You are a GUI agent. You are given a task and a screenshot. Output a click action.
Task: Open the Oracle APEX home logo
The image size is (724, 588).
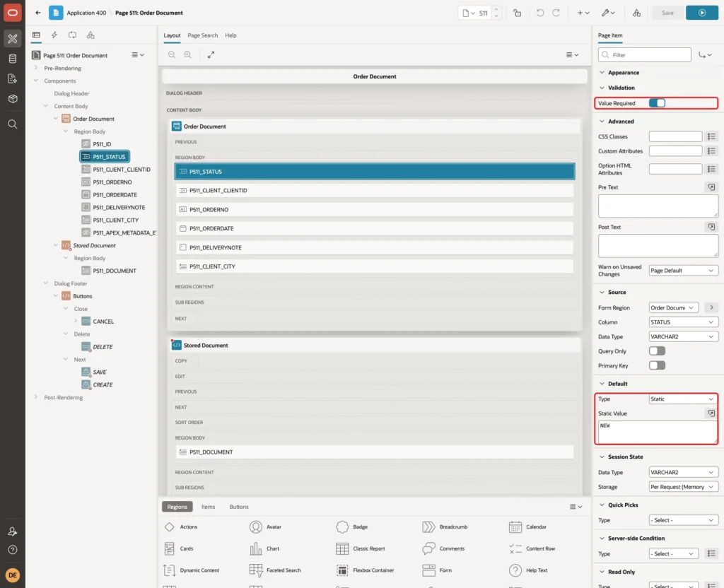click(13, 13)
